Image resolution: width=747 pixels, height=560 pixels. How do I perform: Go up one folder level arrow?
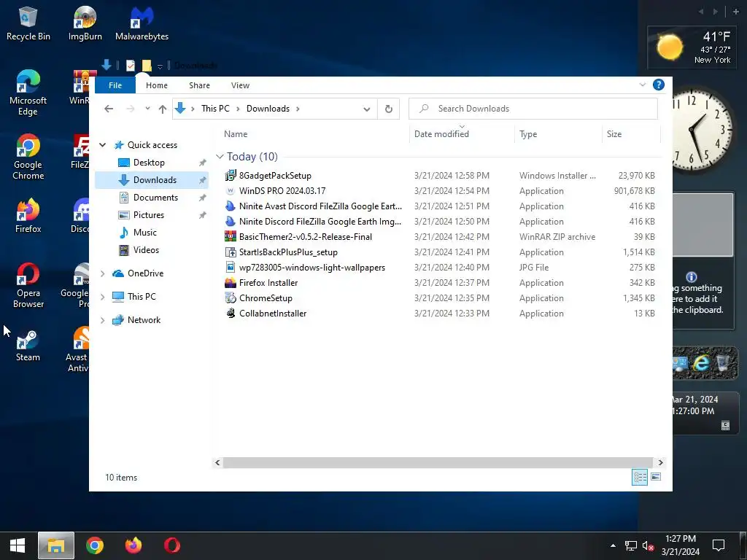[x=163, y=109]
